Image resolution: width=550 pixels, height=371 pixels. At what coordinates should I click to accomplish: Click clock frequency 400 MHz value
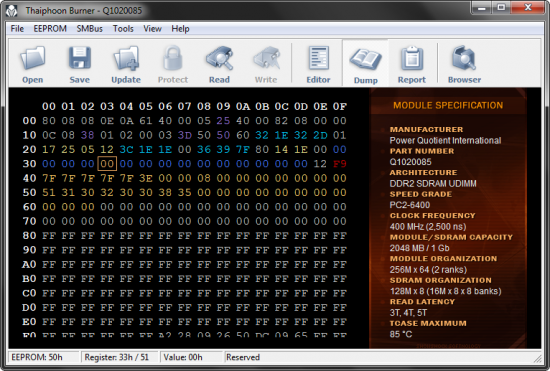pos(428,227)
